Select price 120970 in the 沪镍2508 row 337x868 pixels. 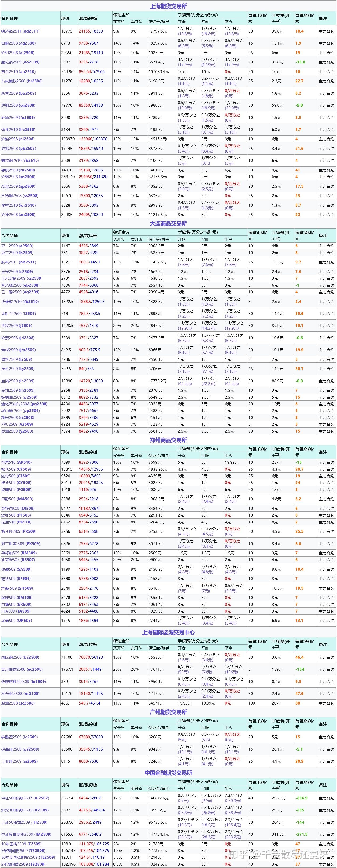coord(68,139)
